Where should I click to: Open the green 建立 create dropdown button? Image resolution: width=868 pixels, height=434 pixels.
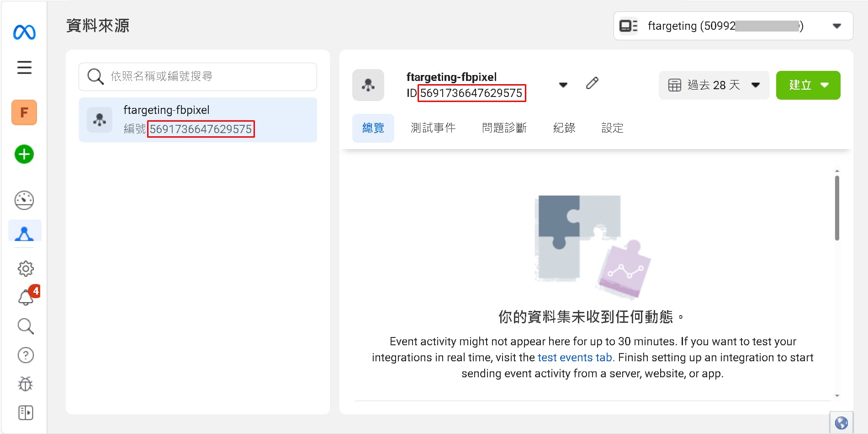click(808, 85)
